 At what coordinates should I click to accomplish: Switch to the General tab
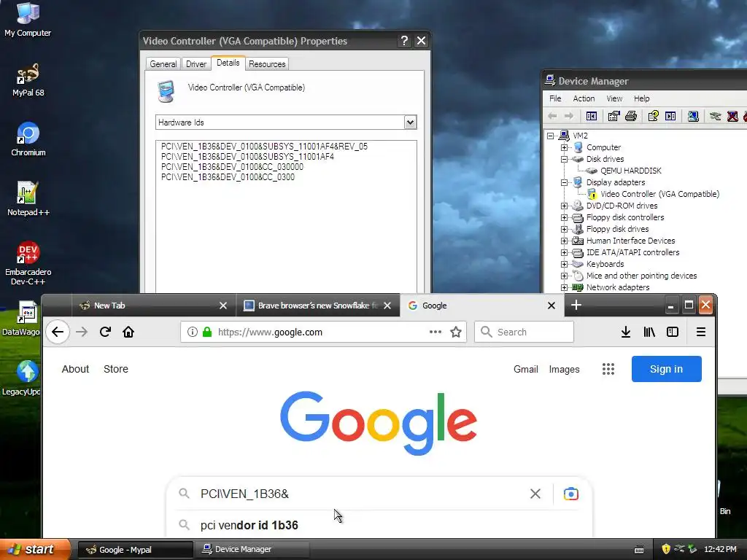point(163,64)
